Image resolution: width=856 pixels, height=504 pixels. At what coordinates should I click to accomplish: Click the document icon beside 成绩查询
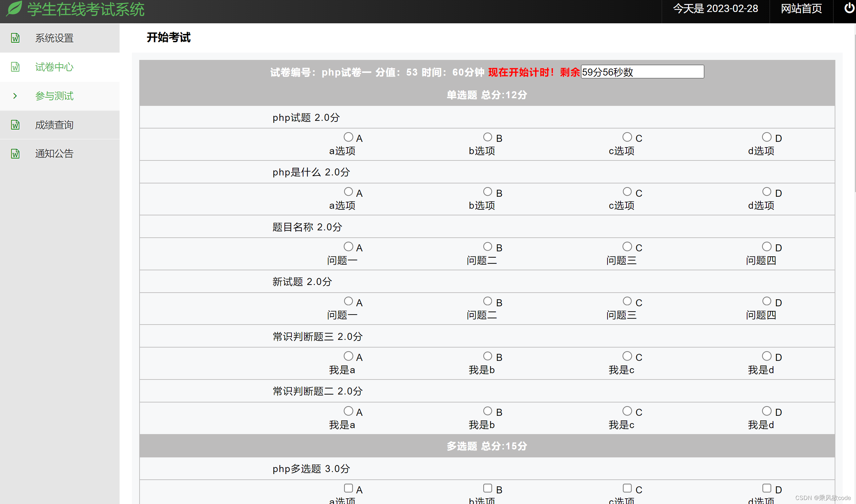(x=15, y=125)
